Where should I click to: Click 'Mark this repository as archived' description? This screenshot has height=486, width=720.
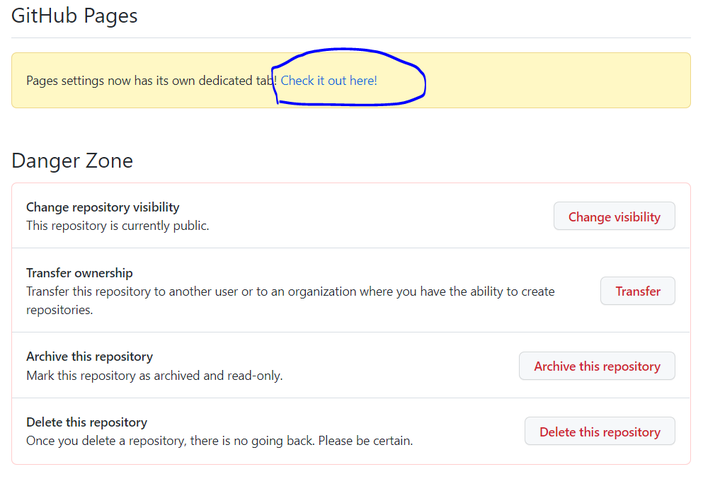(x=154, y=376)
